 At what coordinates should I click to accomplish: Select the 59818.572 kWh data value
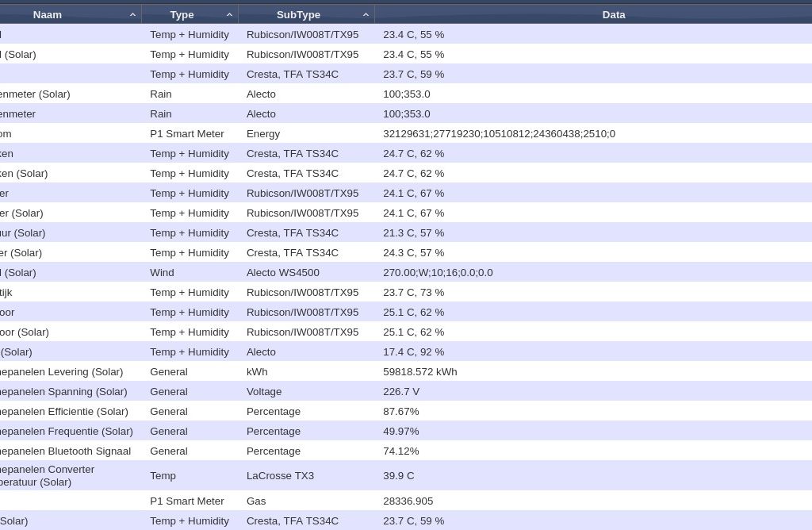tap(419, 371)
